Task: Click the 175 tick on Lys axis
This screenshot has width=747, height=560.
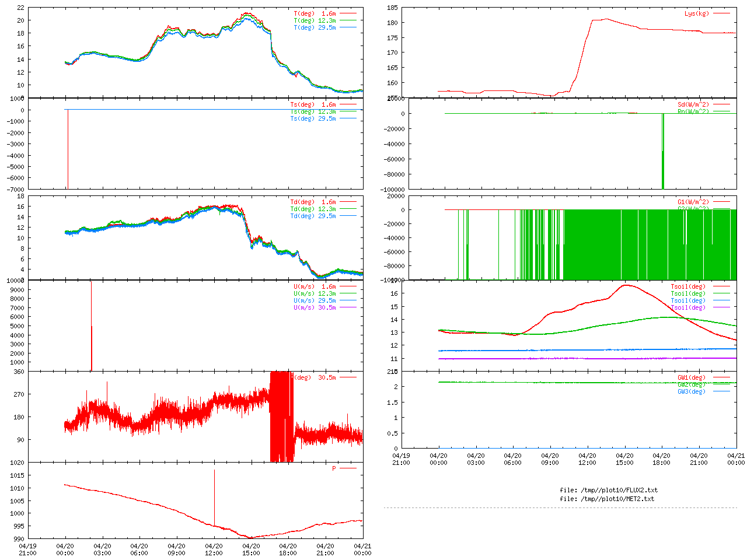Action: [x=392, y=38]
